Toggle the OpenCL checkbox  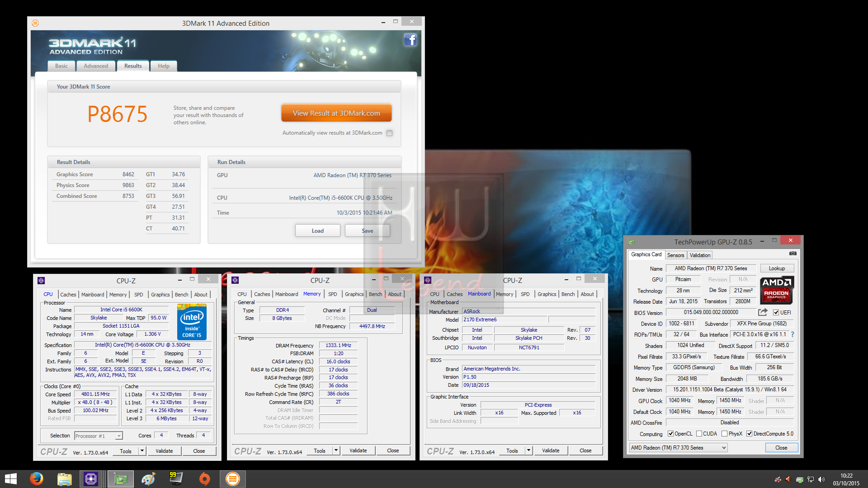pyautogui.click(x=670, y=434)
